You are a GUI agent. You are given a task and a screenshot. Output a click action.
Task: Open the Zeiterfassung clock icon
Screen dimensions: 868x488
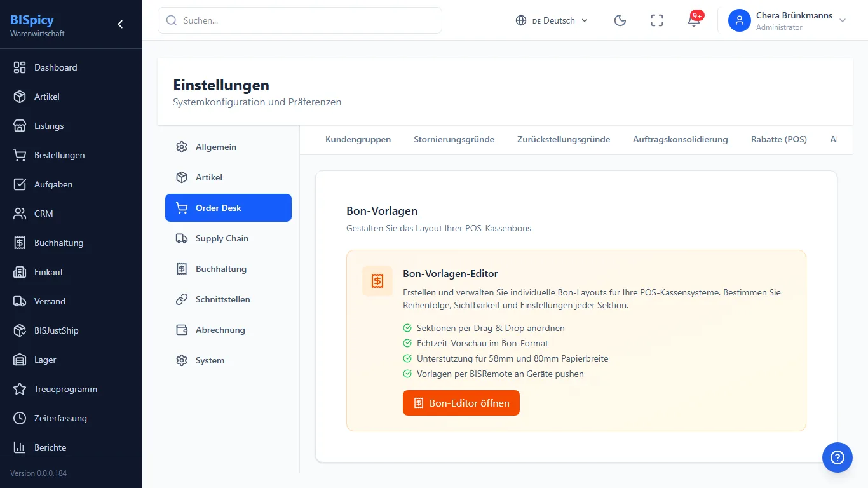[20, 418]
